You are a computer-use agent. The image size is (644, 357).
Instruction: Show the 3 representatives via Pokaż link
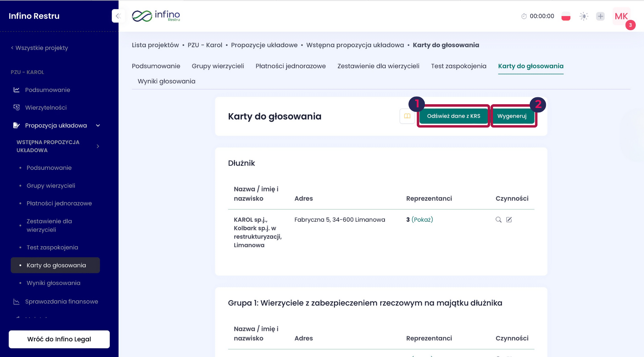(422, 220)
